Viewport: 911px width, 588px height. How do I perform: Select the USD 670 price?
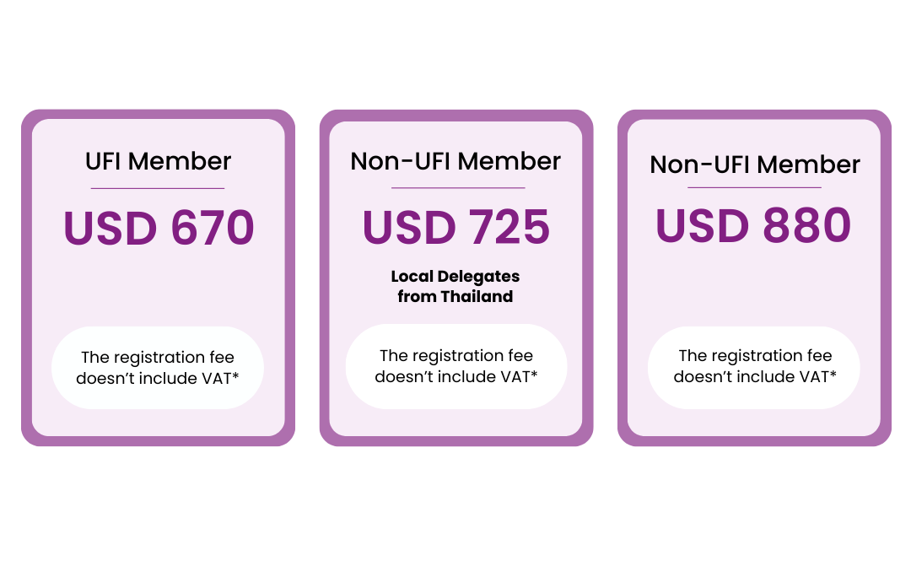159,228
